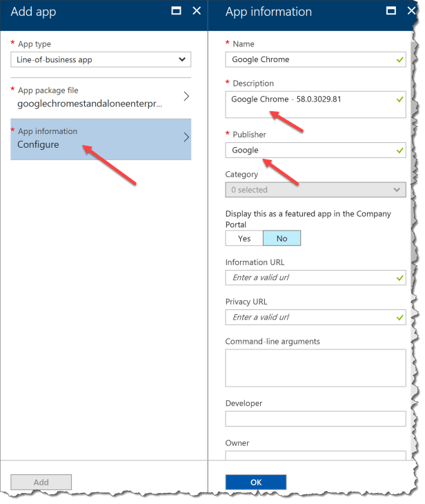Click OK to save app information
The image size is (425, 504).
tap(256, 482)
